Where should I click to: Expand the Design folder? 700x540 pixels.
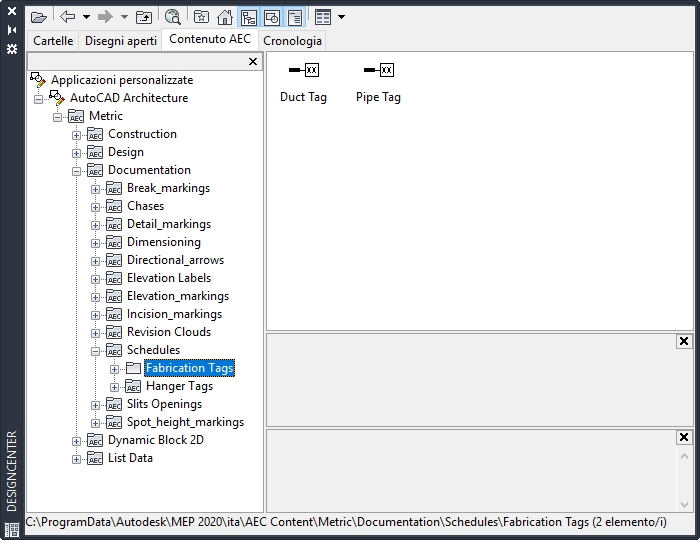click(x=76, y=153)
